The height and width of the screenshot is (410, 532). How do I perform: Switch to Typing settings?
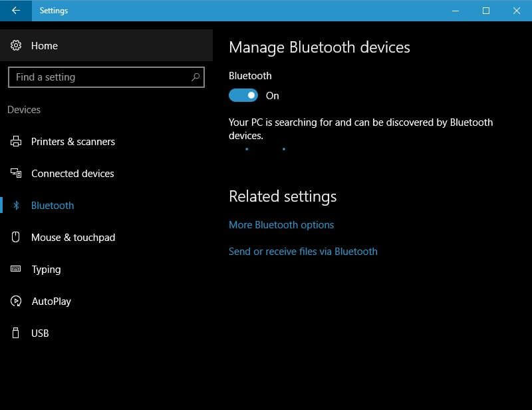tap(106, 269)
